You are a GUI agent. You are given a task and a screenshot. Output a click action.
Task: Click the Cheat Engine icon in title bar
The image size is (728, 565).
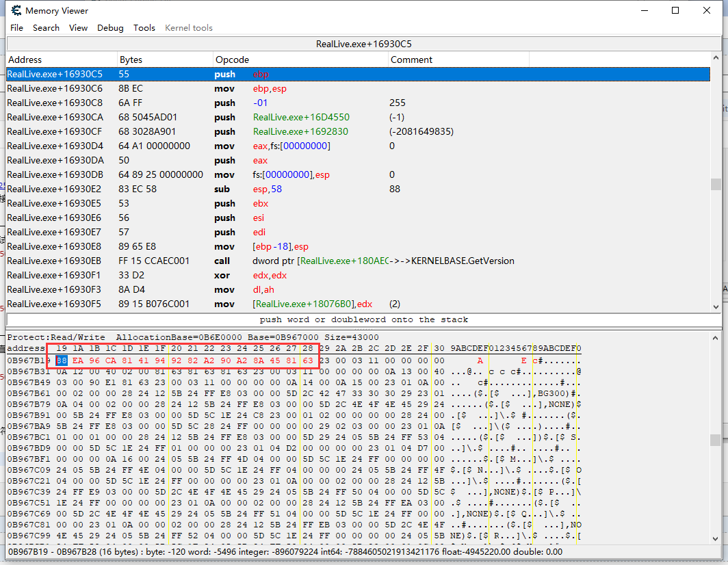pyautogui.click(x=16, y=10)
